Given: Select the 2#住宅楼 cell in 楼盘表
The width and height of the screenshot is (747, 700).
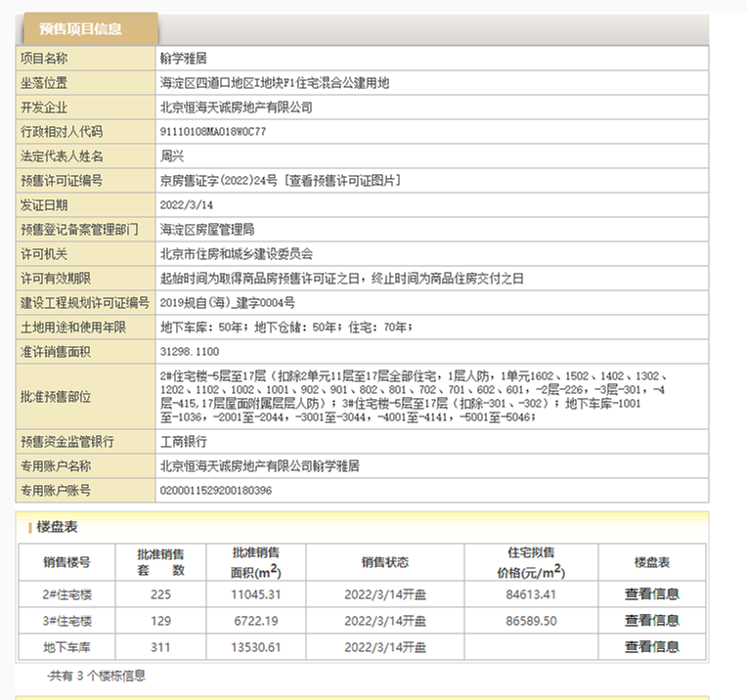Looking at the screenshot, I should (66, 593).
